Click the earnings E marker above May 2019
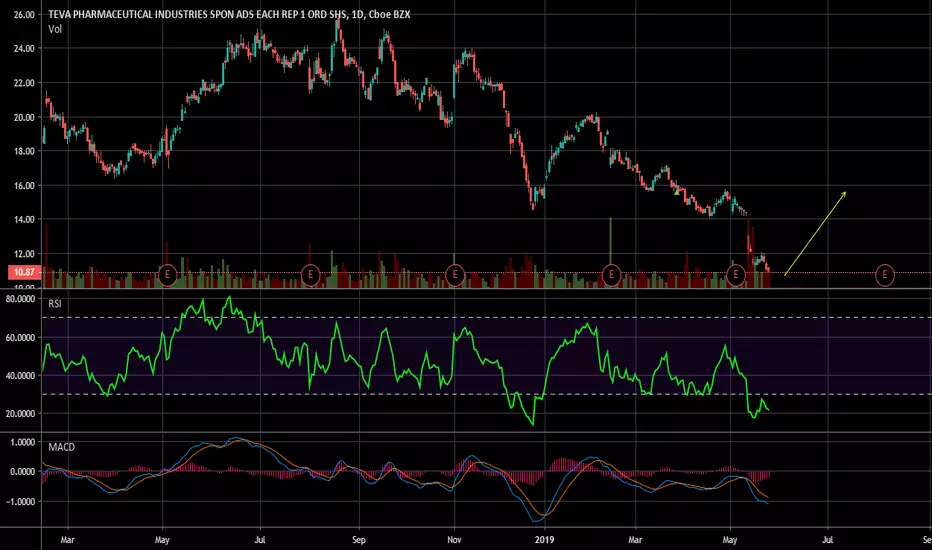This screenshot has width=932, height=550. (736, 275)
